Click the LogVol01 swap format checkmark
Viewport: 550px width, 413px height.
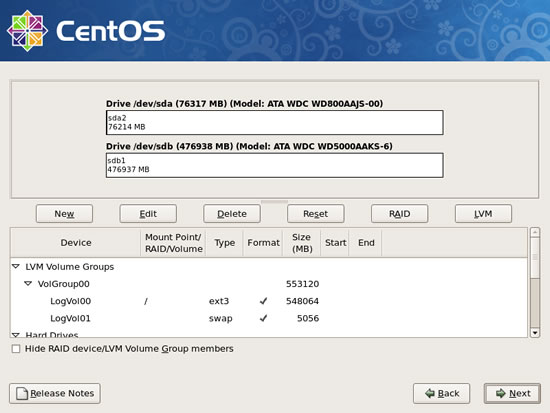[263, 318]
